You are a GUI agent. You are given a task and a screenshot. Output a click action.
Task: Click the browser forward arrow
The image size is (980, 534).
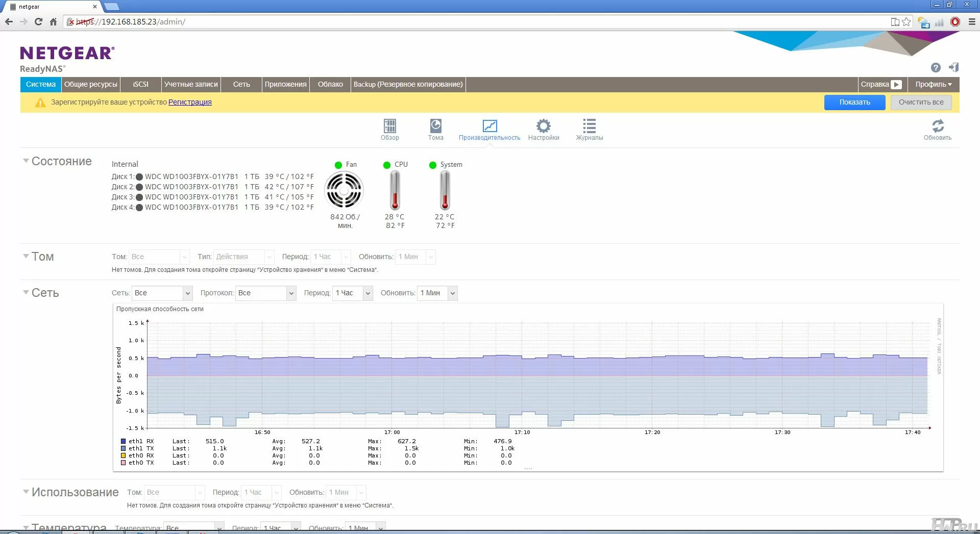23,22
